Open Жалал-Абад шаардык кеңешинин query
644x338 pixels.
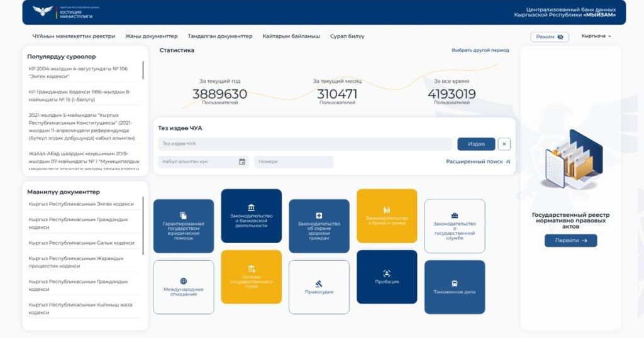(x=84, y=160)
